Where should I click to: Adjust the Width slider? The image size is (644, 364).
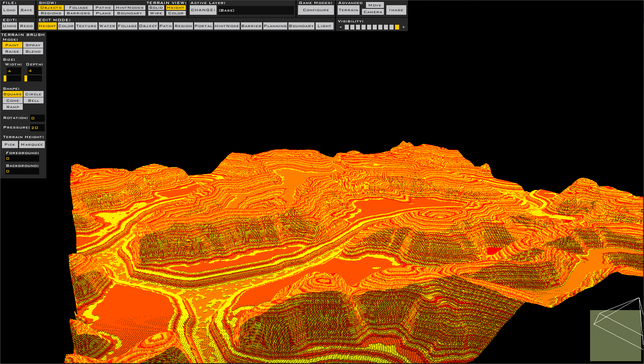click(x=12, y=79)
